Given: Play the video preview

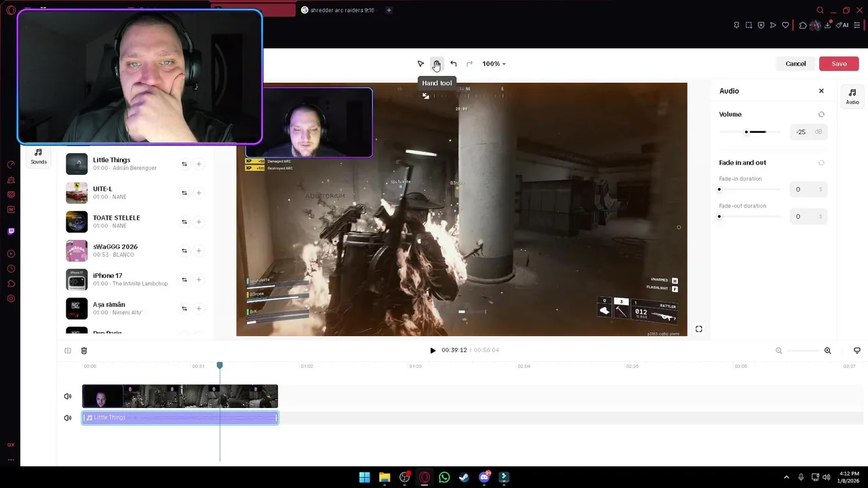Looking at the screenshot, I should [433, 350].
